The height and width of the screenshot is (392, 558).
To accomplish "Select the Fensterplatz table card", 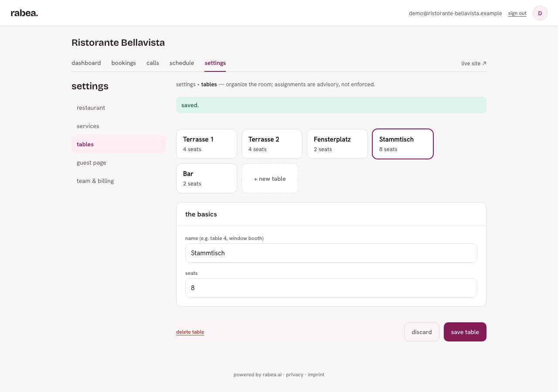I will coord(337,144).
